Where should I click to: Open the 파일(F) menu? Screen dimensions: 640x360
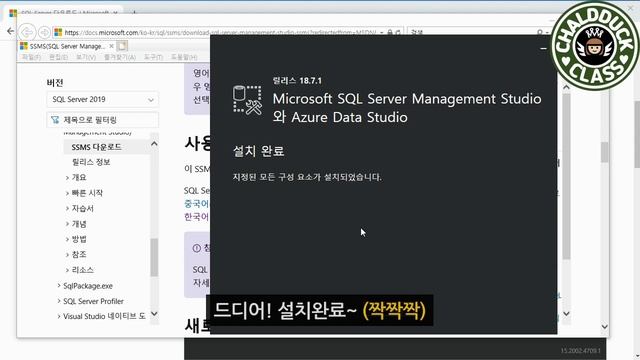[x=31, y=57]
